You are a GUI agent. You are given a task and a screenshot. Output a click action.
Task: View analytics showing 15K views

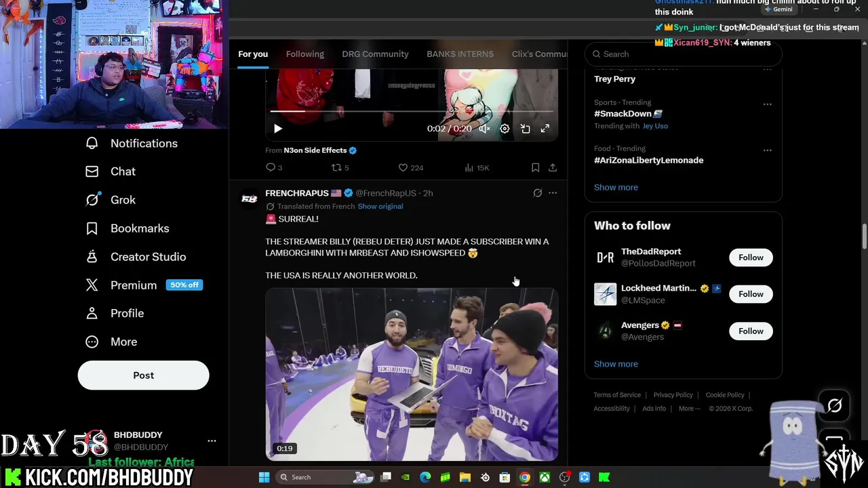[x=477, y=167]
